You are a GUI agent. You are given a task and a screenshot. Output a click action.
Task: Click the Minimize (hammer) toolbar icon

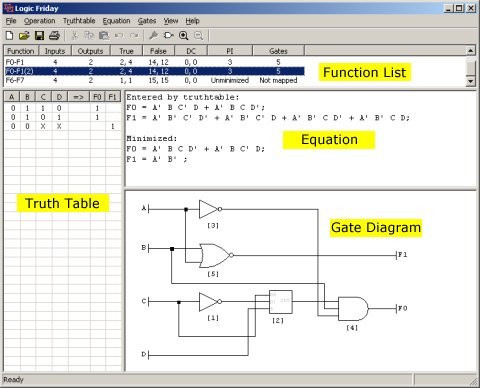153,35
